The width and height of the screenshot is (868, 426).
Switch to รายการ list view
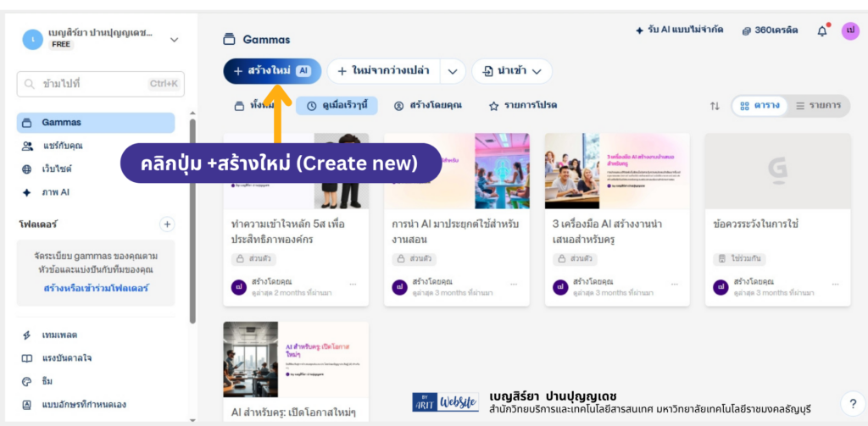coord(818,106)
